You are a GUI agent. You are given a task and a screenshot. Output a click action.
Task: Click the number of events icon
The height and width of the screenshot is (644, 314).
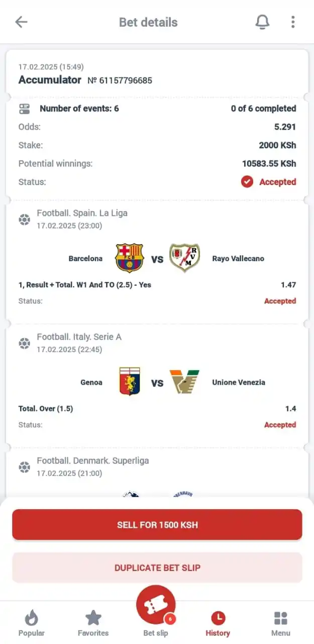(24, 108)
